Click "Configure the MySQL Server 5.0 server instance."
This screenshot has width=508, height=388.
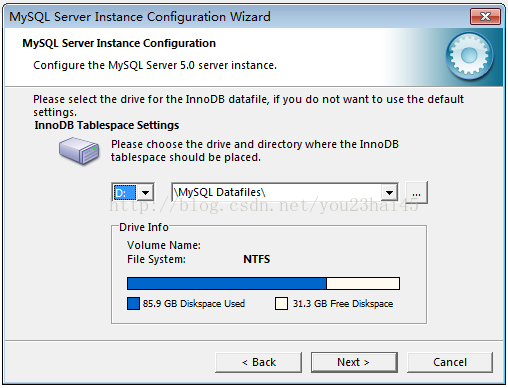(x=155, y=65)
